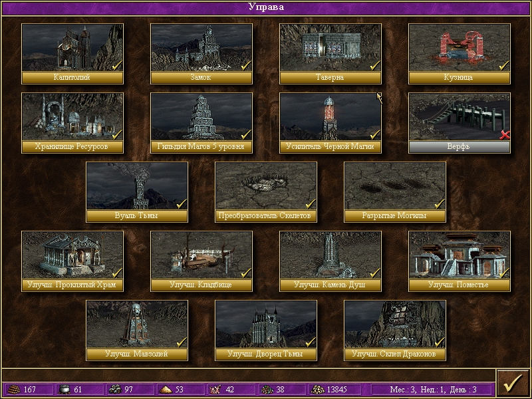Viewport: 532px width, 399px height.
Task: Select the Капитолий building picture
Action: (x=72, y=47)
